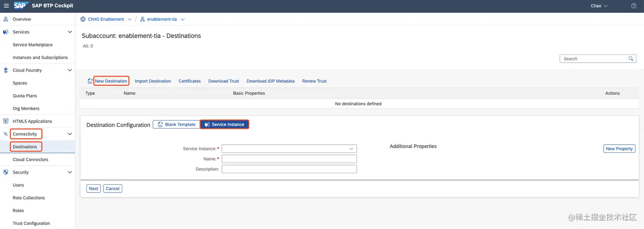This screenshot has height=229, width=644.
Task: Click Download Trust
Action: click(224, 81)
